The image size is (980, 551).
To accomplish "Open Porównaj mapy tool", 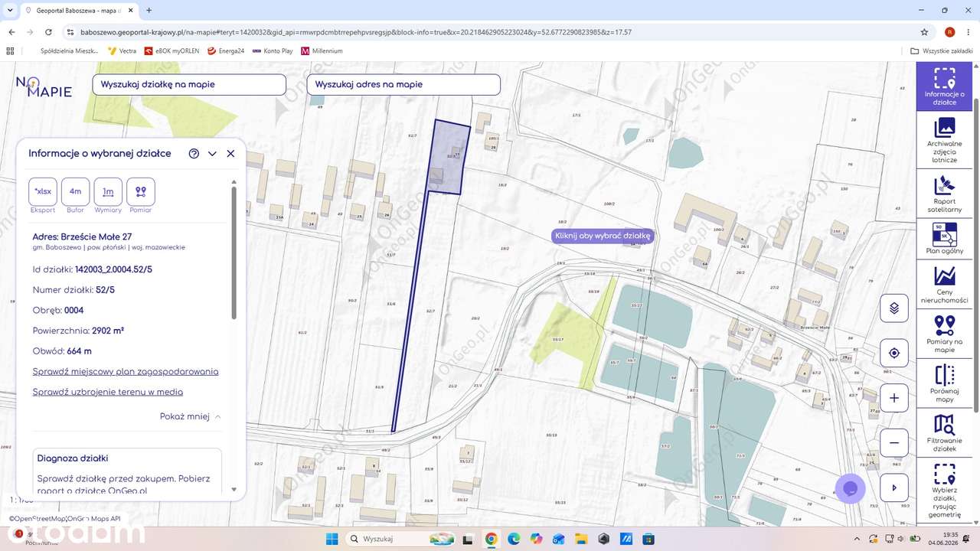I will pos(944,384).
